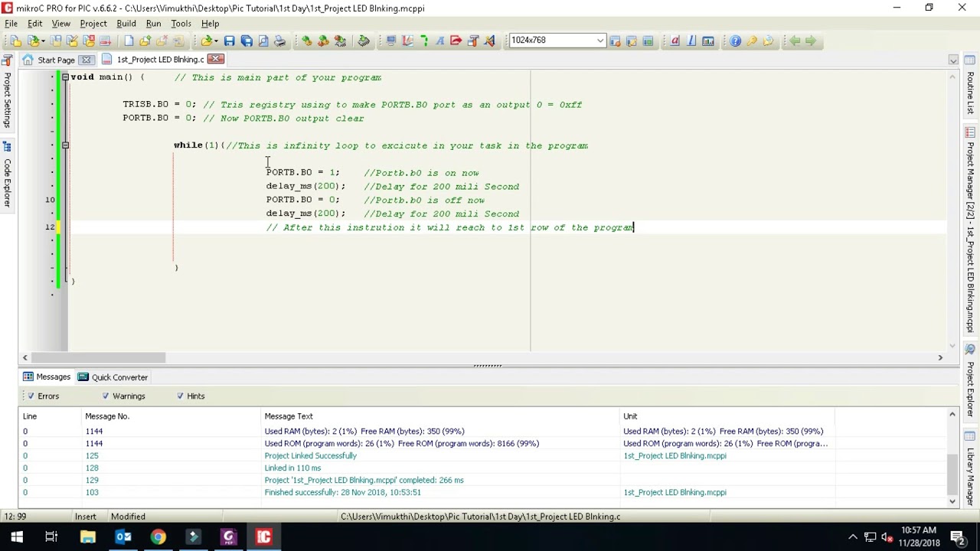
Task: Close the Start Page tab
Action: [x=87, y=60]
